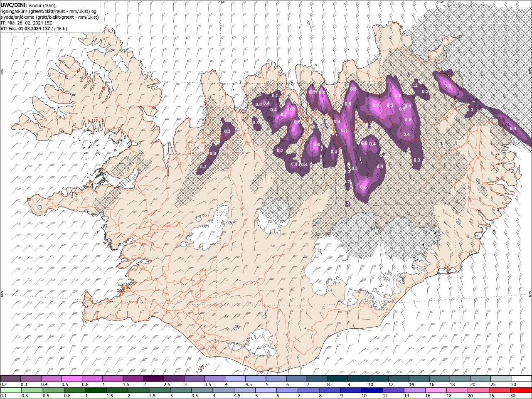
Task: Click the "rigning/skúrir" legend description line
Action: 48,11
